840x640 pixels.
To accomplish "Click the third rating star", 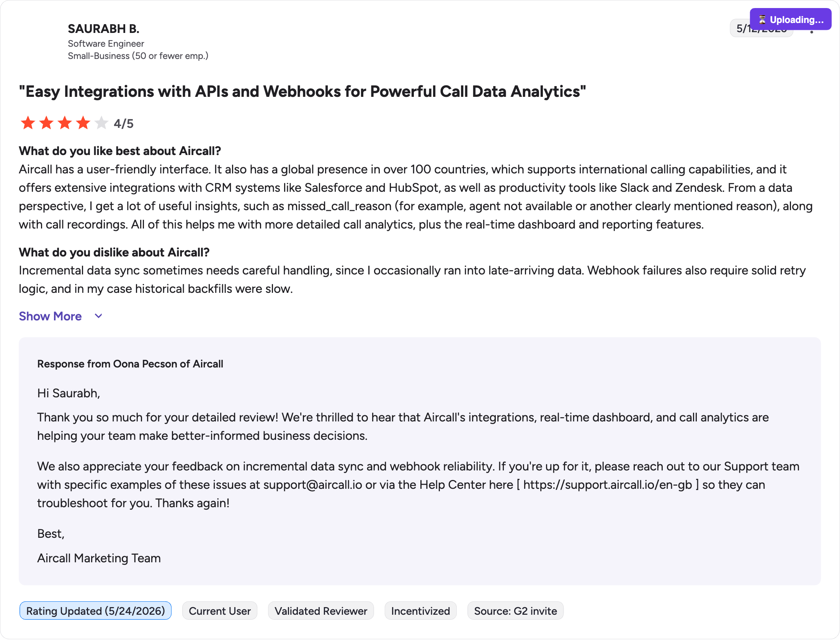I will pos(65,123).
